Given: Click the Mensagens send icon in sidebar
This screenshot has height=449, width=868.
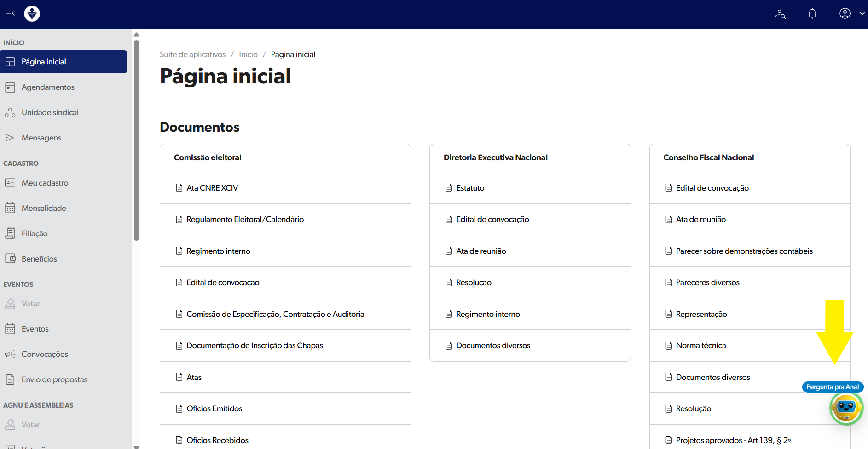Looking at the screenshot, I should [10, 138].
